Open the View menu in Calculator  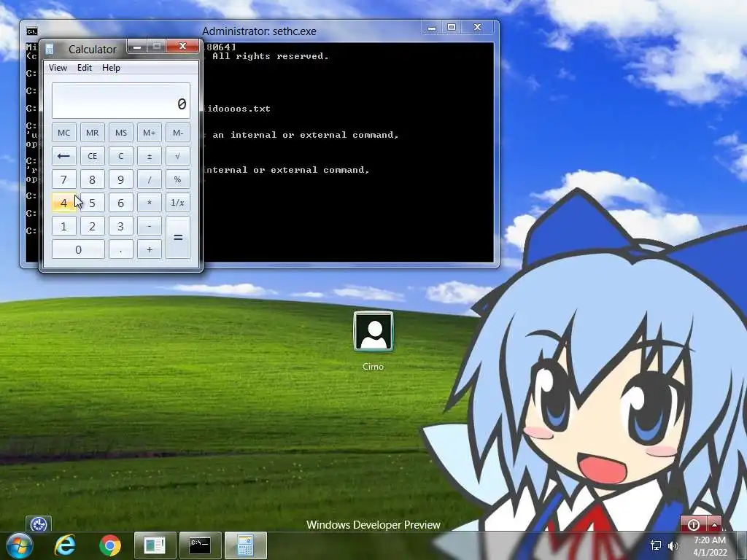pyautogui.click(x=58, y=68)
